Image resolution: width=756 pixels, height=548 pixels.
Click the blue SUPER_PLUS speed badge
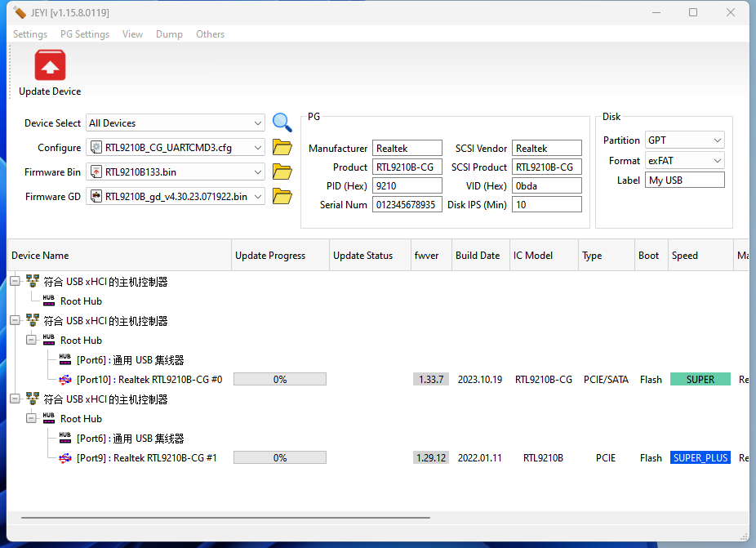pos(700,458)
